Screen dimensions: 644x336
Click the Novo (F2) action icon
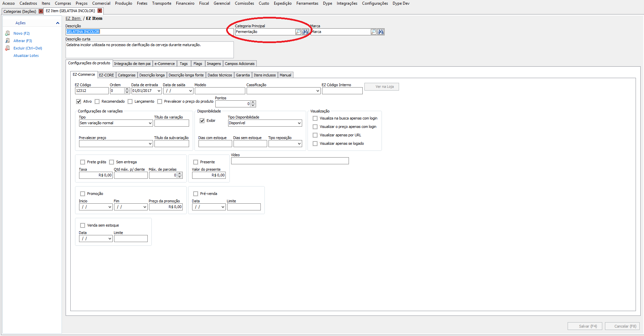pyautogui.click(x=7, y=33)
